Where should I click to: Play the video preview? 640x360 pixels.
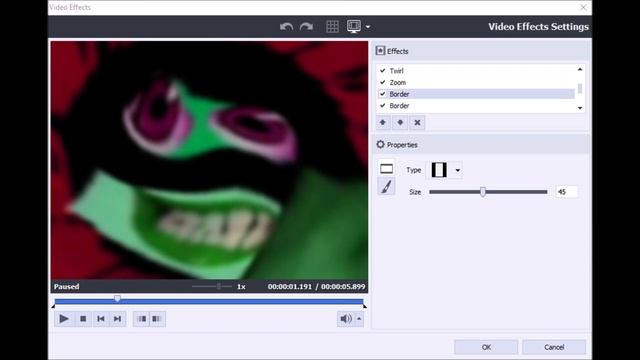(64, 319)
